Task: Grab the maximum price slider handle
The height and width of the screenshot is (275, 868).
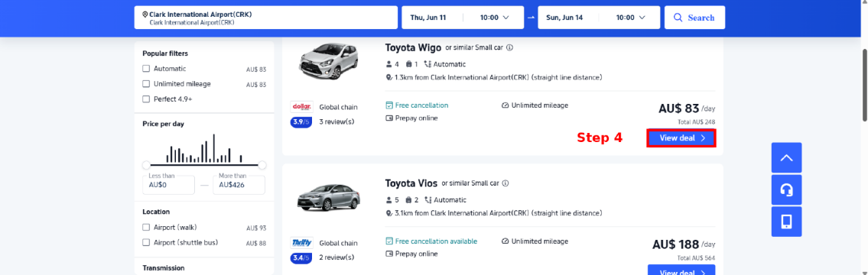Action: tap(262, 165)
